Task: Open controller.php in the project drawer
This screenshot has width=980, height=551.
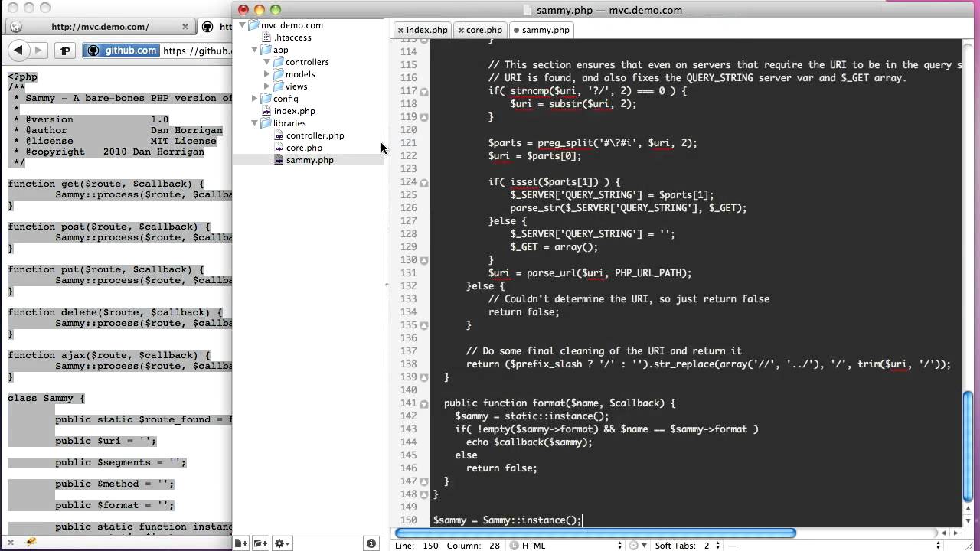Action: pyautogui.click(x=315, y=135)
